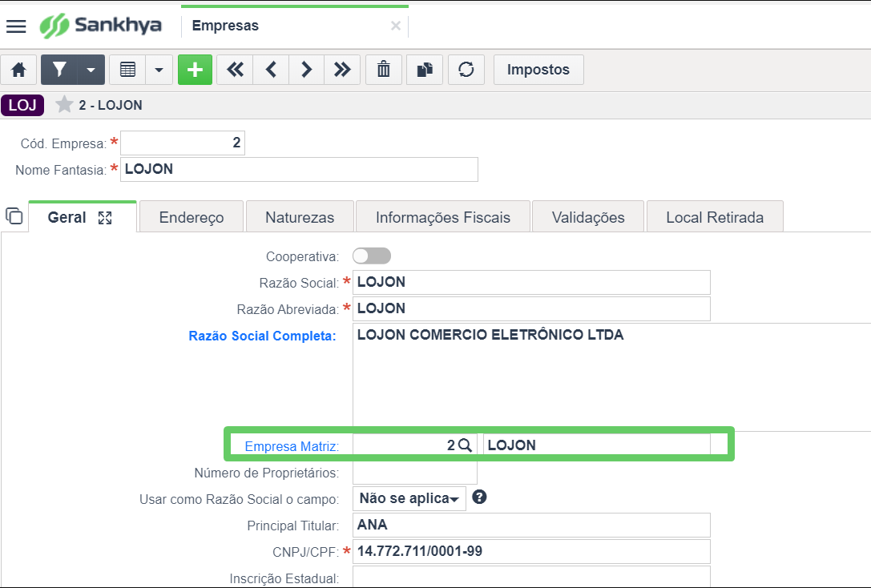Open the Impostos button
Viewport: 871px width, 588px height.
[x=538, y=70]
